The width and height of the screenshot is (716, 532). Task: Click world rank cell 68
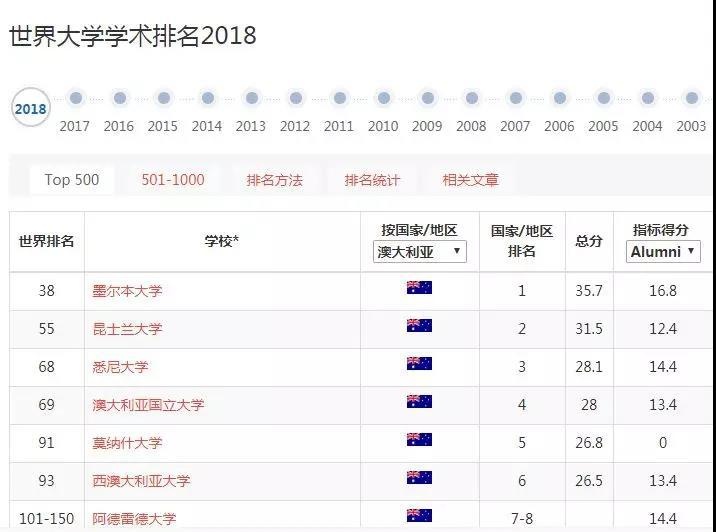tap(47, 367)
